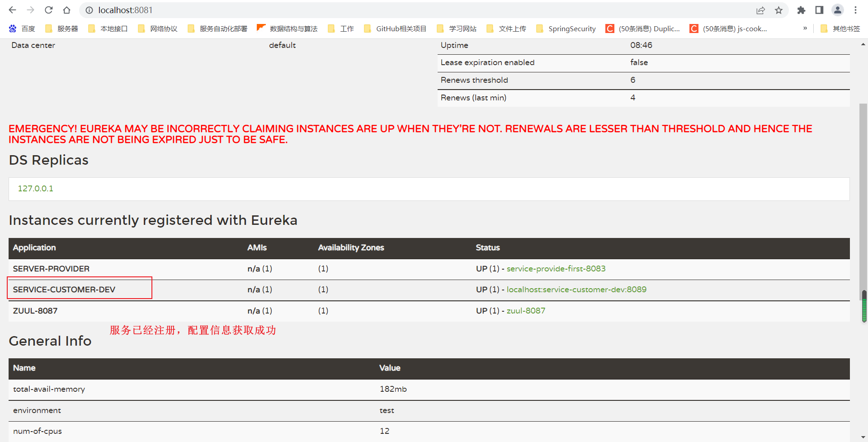
Task: Open the SpringSecurity bookmark folder
Action: [566, 29]
